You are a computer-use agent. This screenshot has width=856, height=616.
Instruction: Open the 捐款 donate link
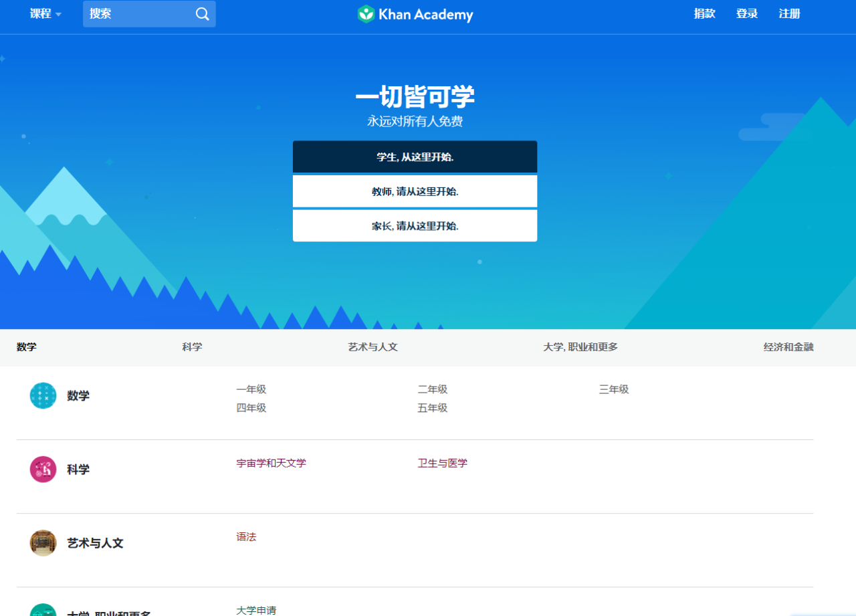point(704,14)
